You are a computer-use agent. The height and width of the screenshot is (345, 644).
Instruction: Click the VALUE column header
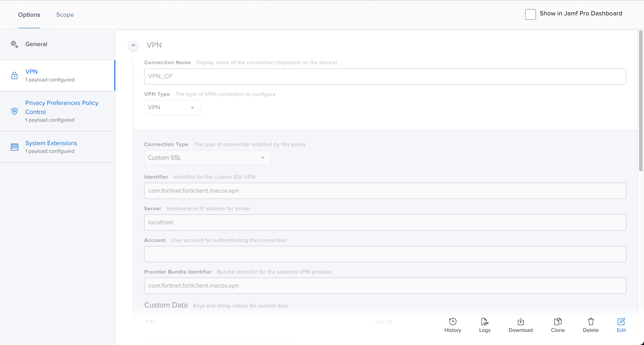[x=384, y=322]
